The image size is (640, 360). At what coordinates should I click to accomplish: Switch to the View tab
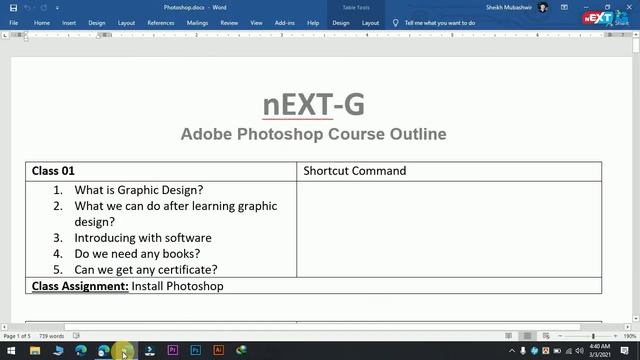[x=256, y=23]
